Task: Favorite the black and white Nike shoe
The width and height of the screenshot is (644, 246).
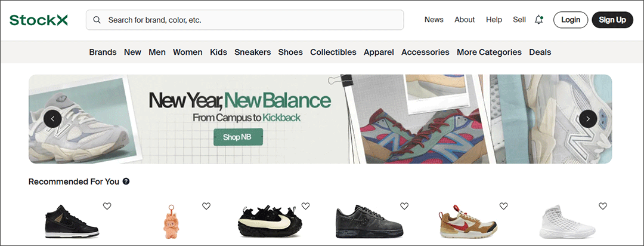Action: 305,206
